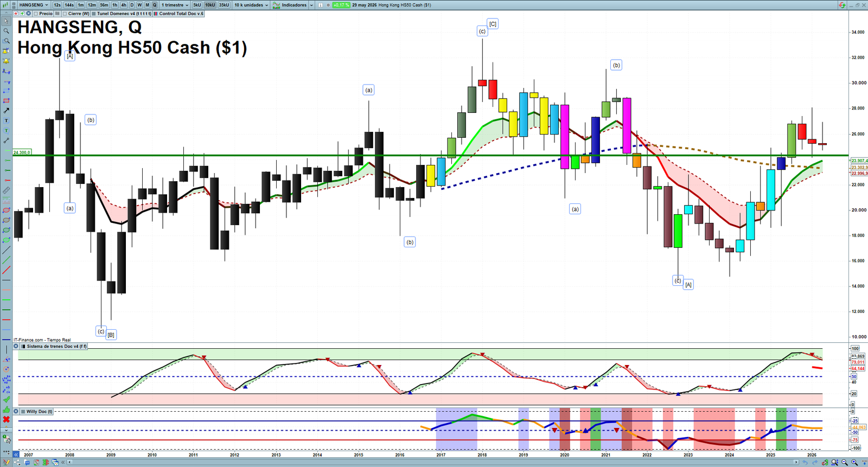Click the red plus add-indicator icon
The image size is (868, 467).
16,14
